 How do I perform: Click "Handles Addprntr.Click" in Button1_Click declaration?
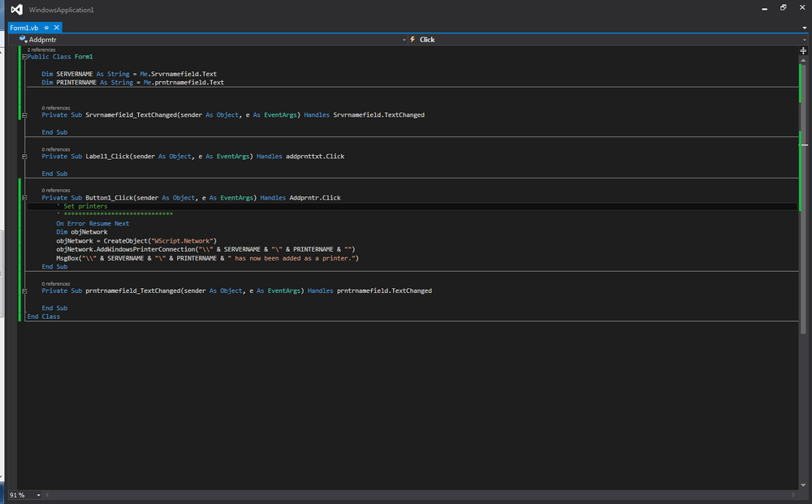click(300, 198)
